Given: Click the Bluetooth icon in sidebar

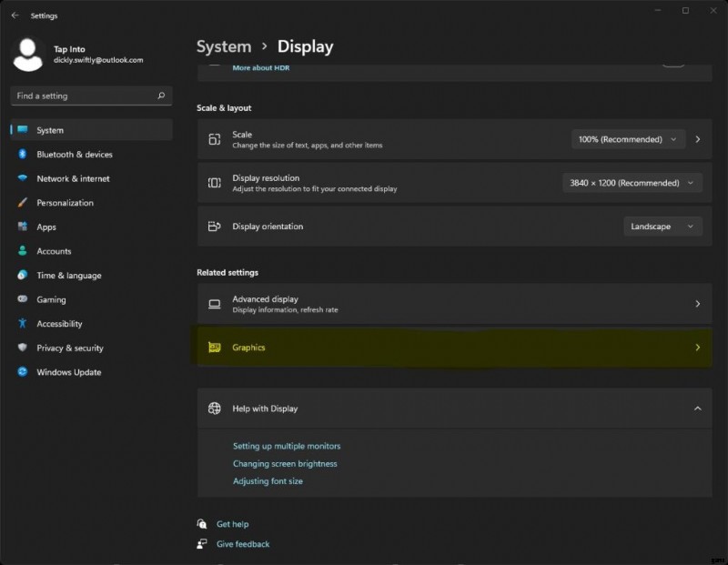Looking at the screenshot, I should 22,154.
